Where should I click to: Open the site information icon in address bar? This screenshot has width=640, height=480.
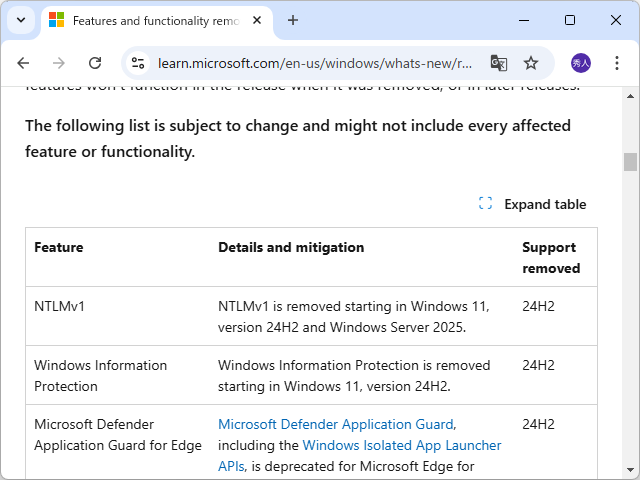(139, 63)
